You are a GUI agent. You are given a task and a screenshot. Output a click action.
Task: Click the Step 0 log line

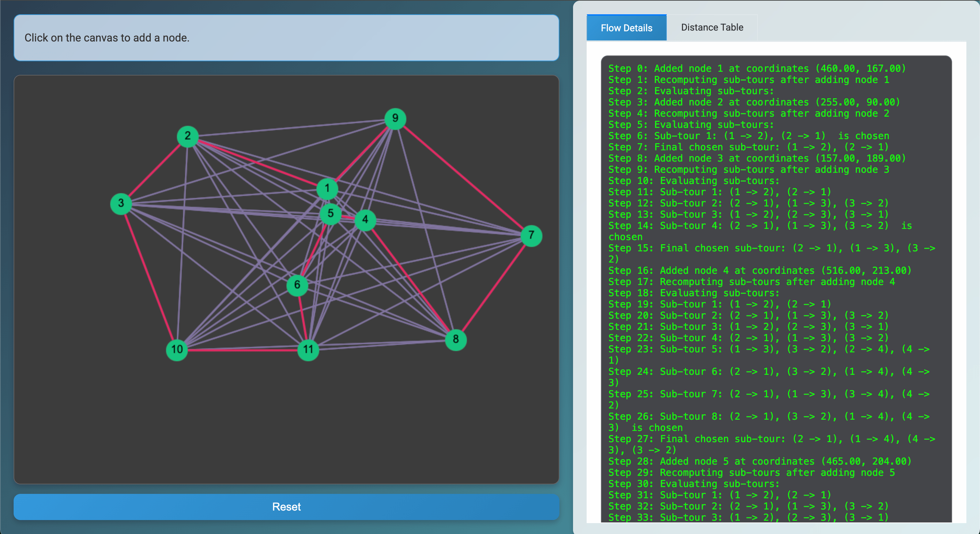(x=757, y=68)
